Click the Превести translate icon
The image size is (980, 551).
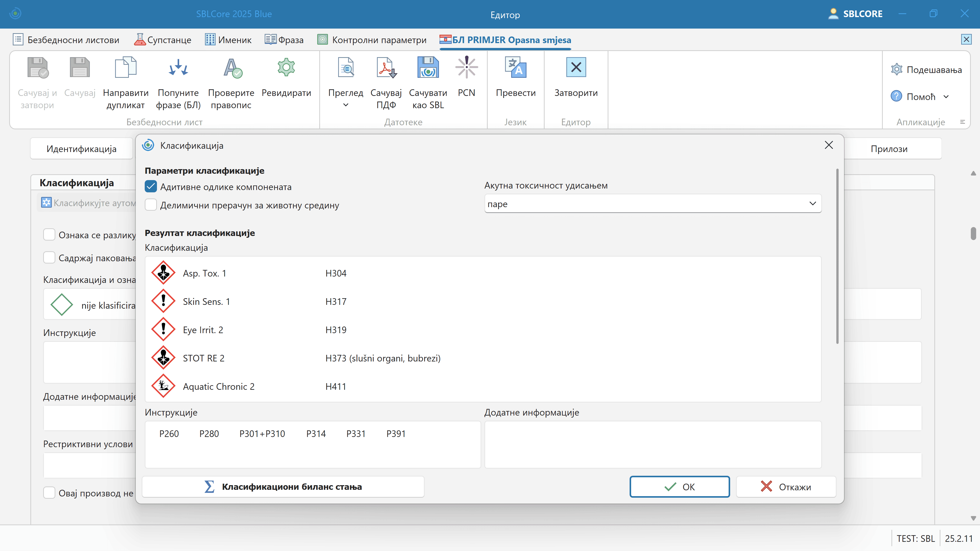click(516, 68)
